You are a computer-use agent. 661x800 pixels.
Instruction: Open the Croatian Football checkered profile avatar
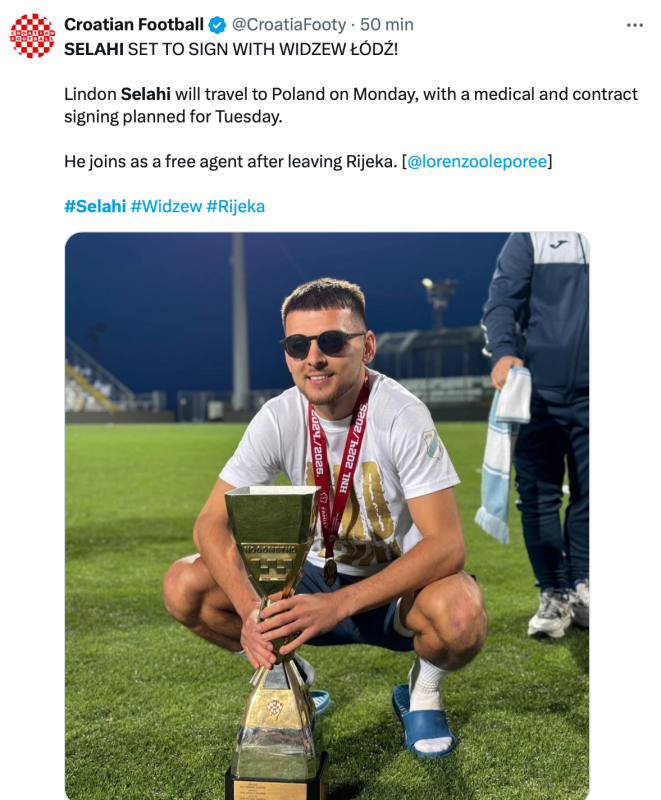coord(33,36)
